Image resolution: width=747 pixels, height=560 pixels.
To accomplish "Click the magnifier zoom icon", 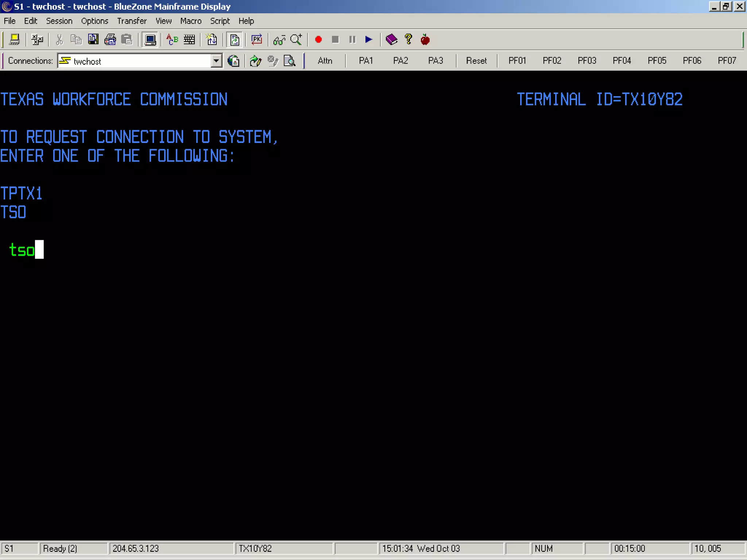I will (296, 39).
